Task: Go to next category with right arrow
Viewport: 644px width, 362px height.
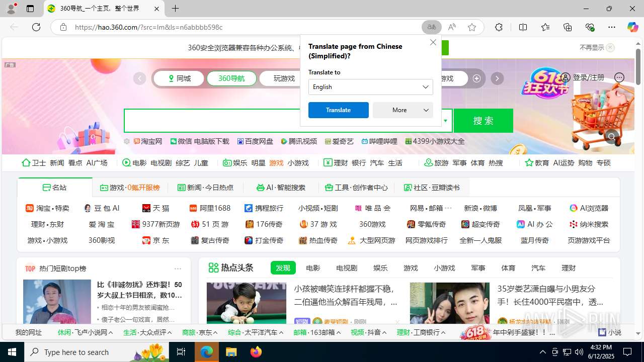Action: [x=497, y=78]
